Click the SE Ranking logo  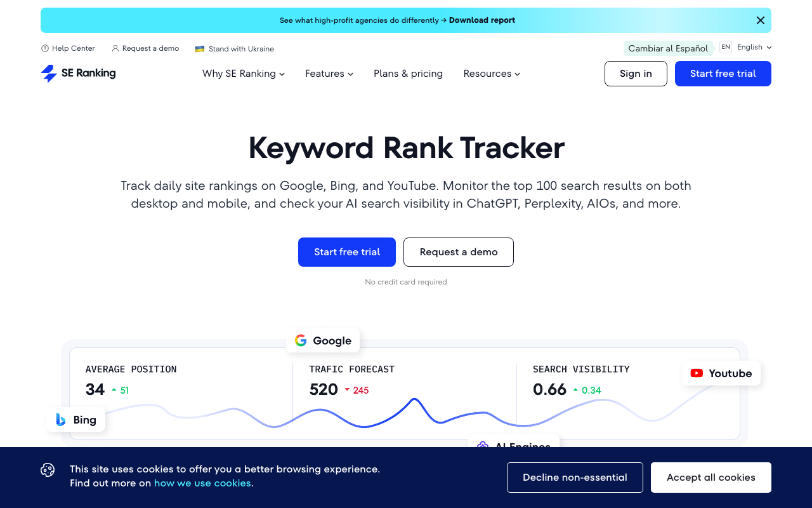[x=77, y=74]
